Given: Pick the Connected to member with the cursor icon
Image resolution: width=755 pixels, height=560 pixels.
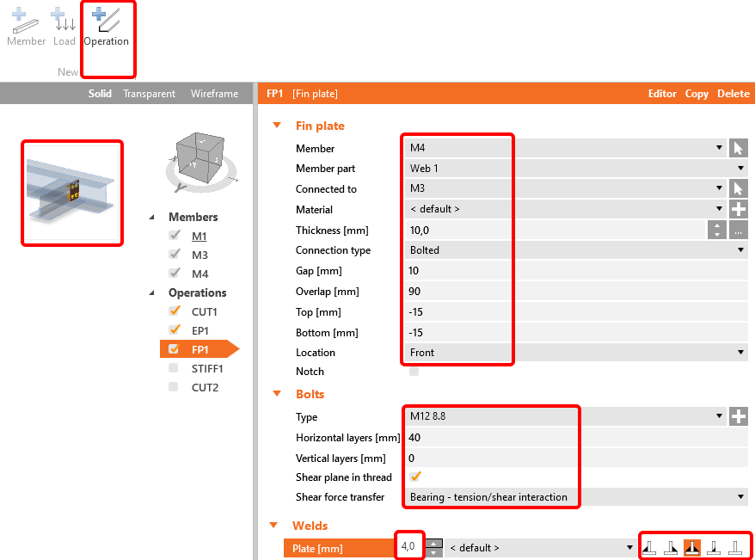Looking at the screenshot, I should tap(738, 188).
